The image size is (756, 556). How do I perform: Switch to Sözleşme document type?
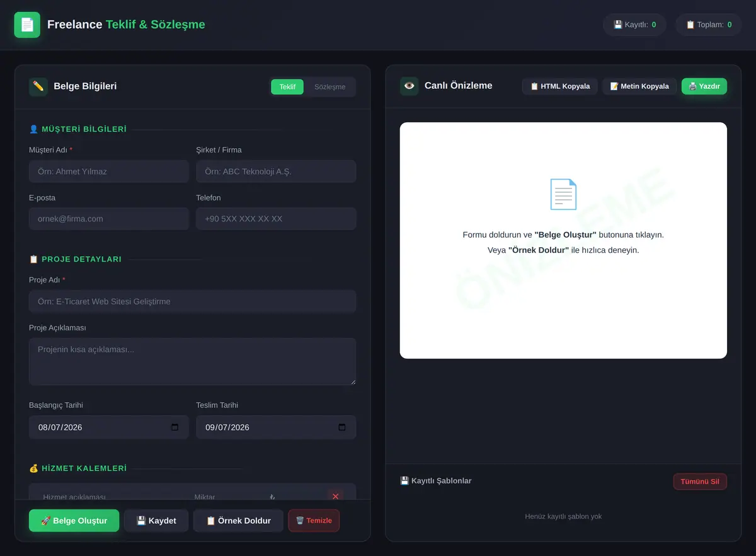coord(330,87)
